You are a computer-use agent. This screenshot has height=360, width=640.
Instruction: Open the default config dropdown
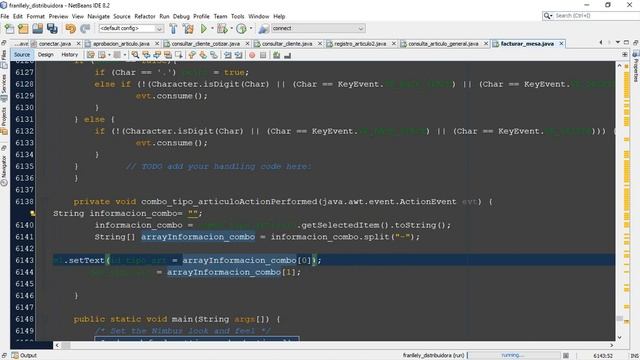pyautogui.click(x=131, y=28)
